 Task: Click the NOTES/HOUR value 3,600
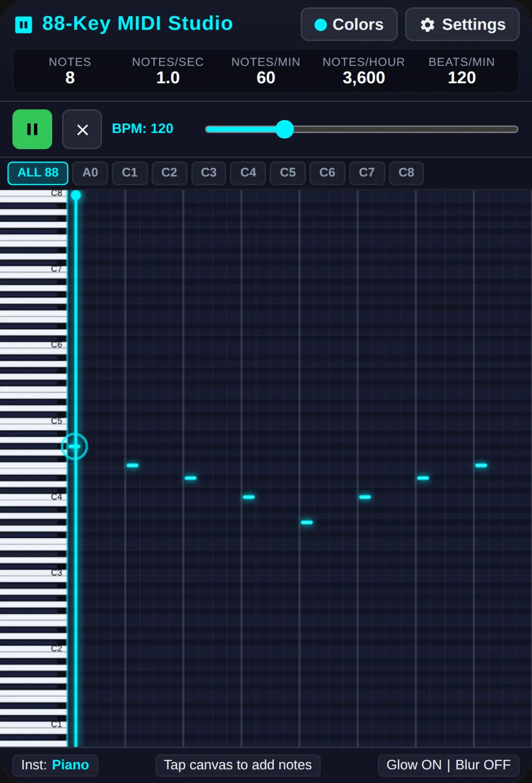point(364,78)
